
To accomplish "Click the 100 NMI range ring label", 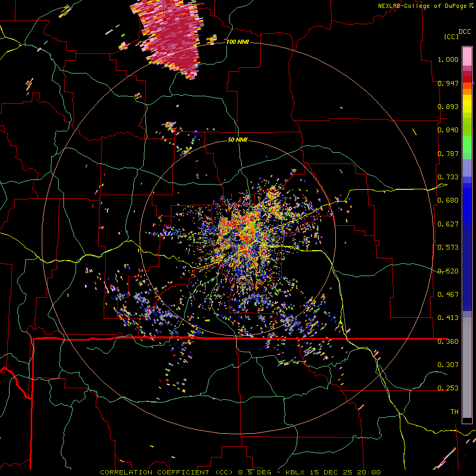I will [x=237, y=42].
